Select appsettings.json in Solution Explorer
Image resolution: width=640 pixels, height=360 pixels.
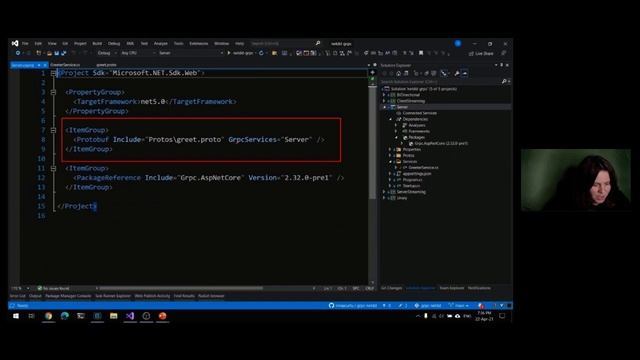tap(416, 174)
